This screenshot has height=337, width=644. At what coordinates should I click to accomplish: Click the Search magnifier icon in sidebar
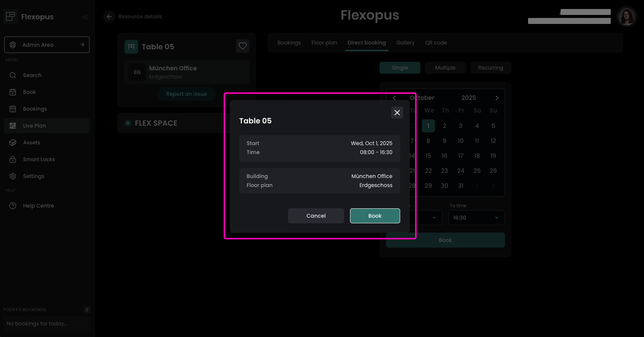coord(13,75)
